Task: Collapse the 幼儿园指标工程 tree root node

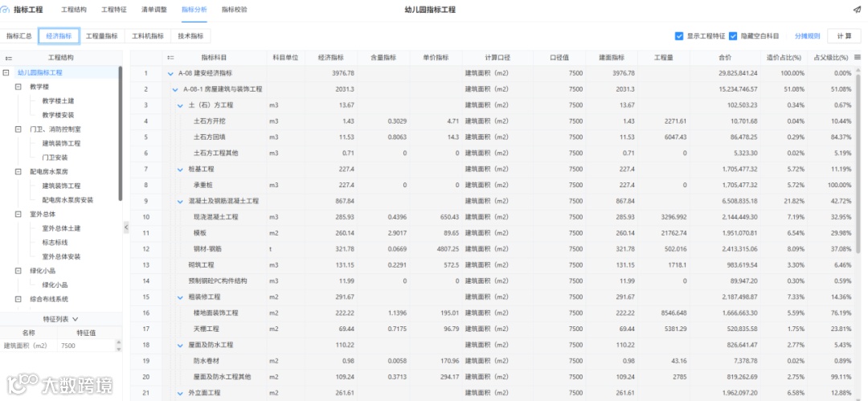Action: click(6, 72)
